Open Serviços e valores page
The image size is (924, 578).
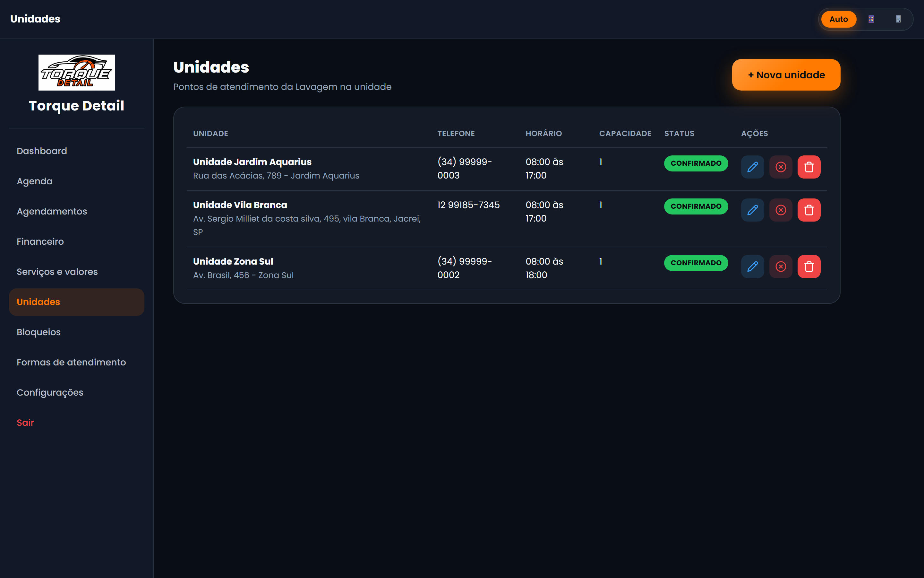76,272
